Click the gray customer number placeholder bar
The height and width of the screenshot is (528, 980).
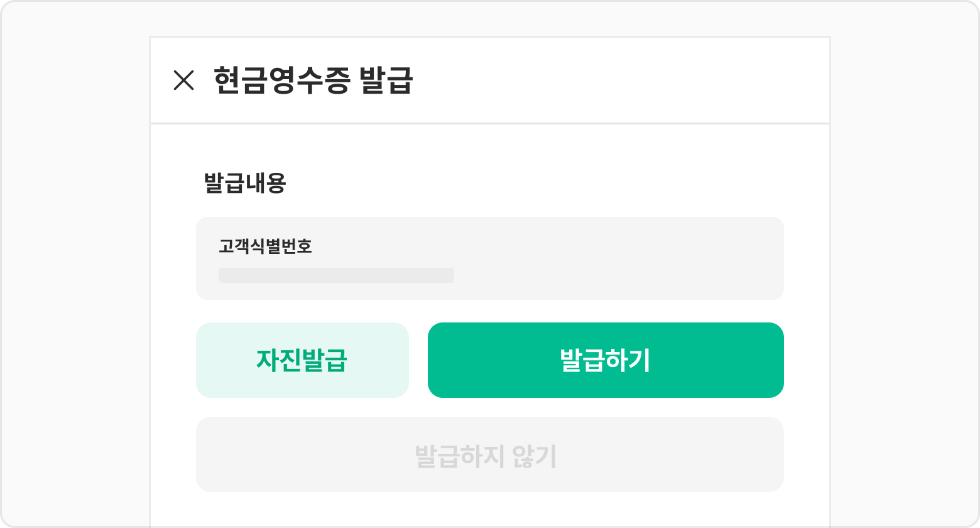(x=336, y=275)
